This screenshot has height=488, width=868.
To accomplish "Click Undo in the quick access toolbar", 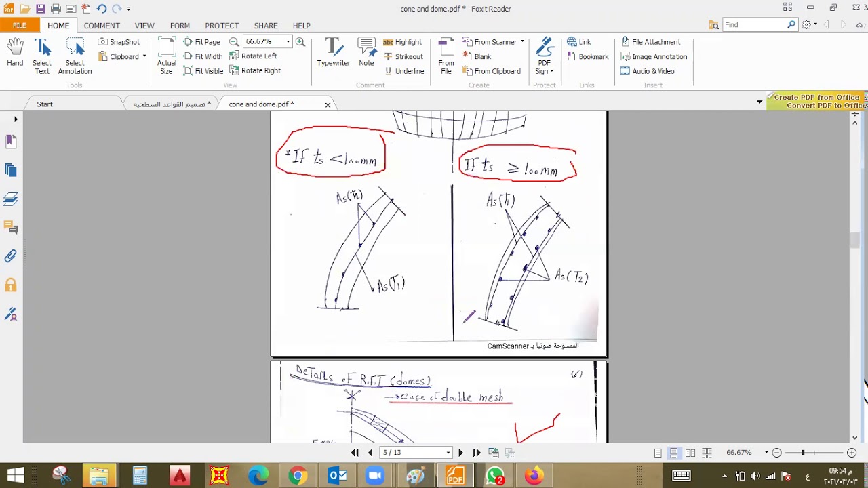I will click(x=102, y=9).
